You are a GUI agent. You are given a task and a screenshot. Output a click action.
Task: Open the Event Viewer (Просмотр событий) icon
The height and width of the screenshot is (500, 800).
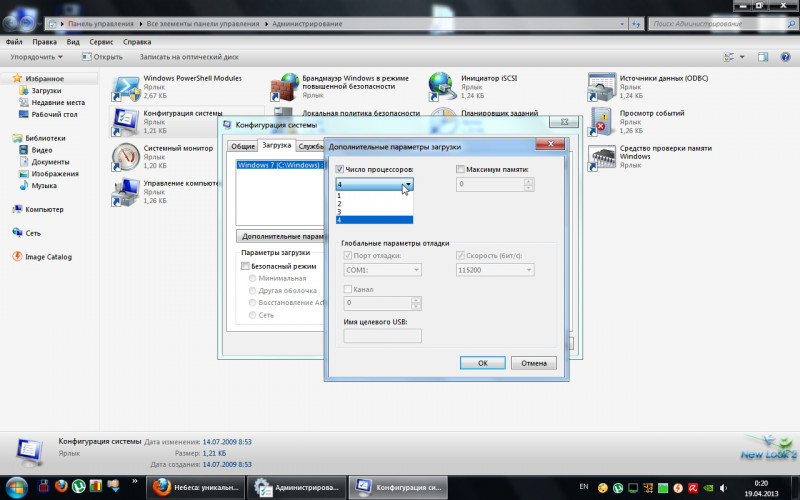point(601,121)
